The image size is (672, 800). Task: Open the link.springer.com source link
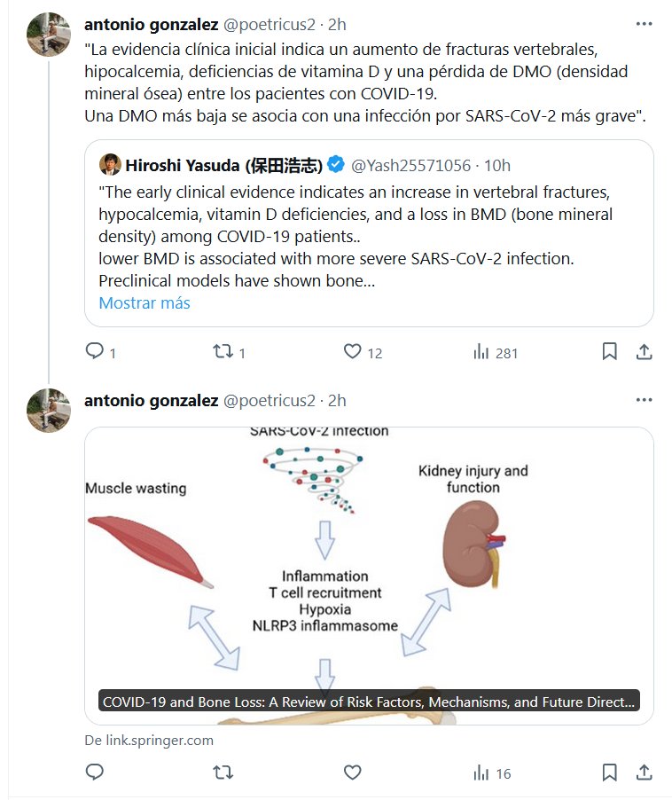click(149, 740)
